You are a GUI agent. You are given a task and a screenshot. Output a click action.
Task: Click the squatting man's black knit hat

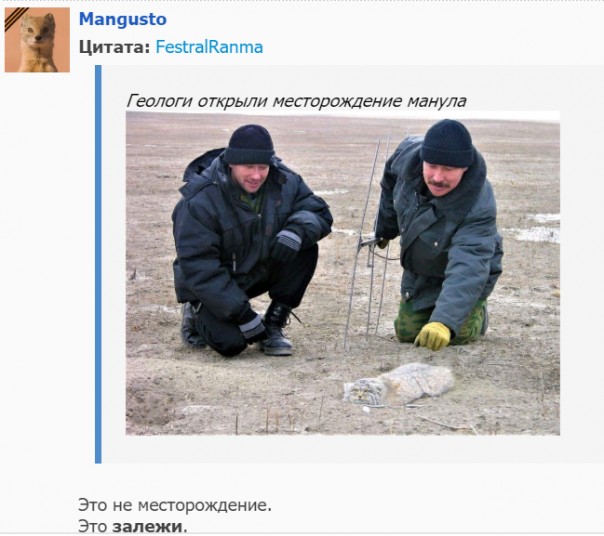[x=250, y=144]
